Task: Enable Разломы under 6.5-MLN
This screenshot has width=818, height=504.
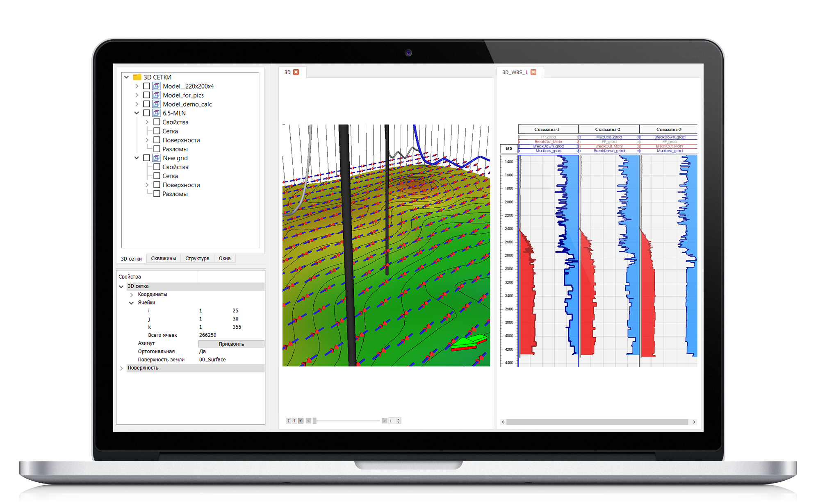Action: pos(157,149)
